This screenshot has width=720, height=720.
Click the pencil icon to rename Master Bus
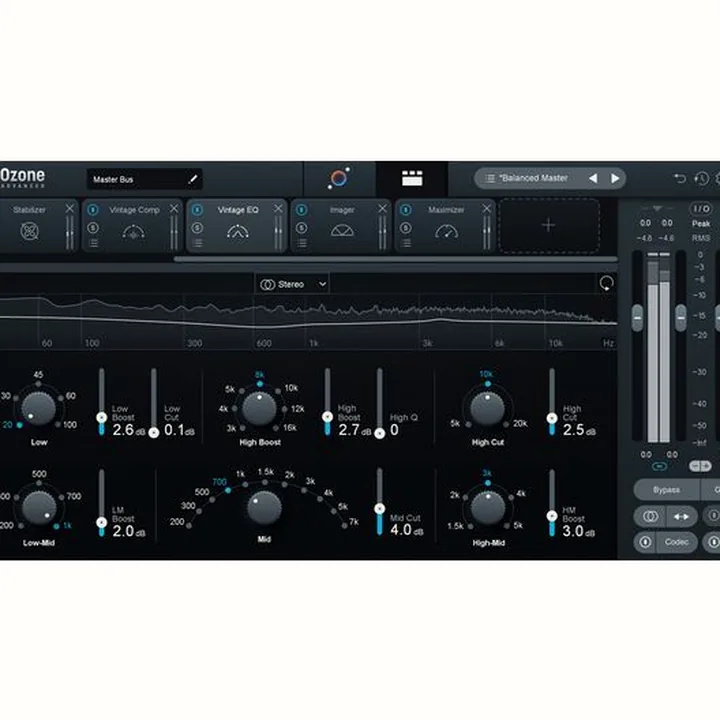(x=193, y=179)
